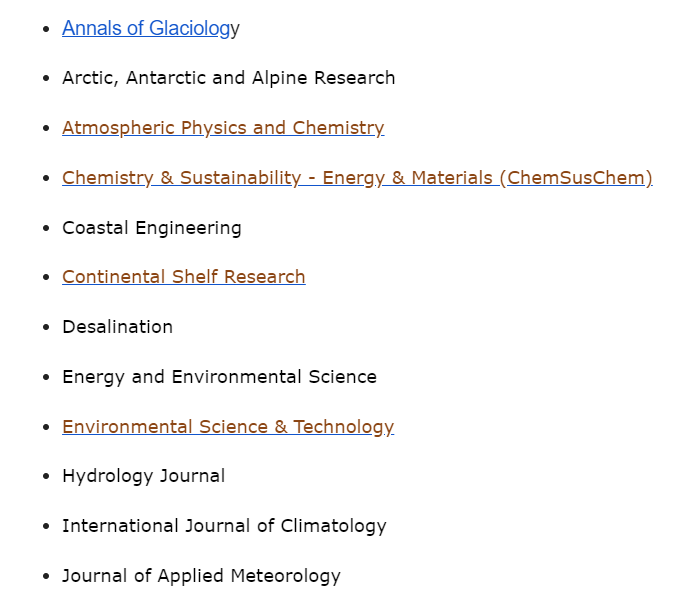
Task: Select the Desalination list item text
Action: click(117, 327)
